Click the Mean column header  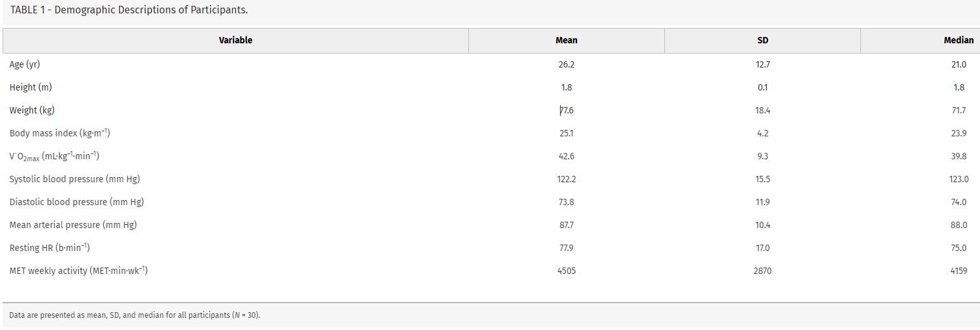pos(566,40)
